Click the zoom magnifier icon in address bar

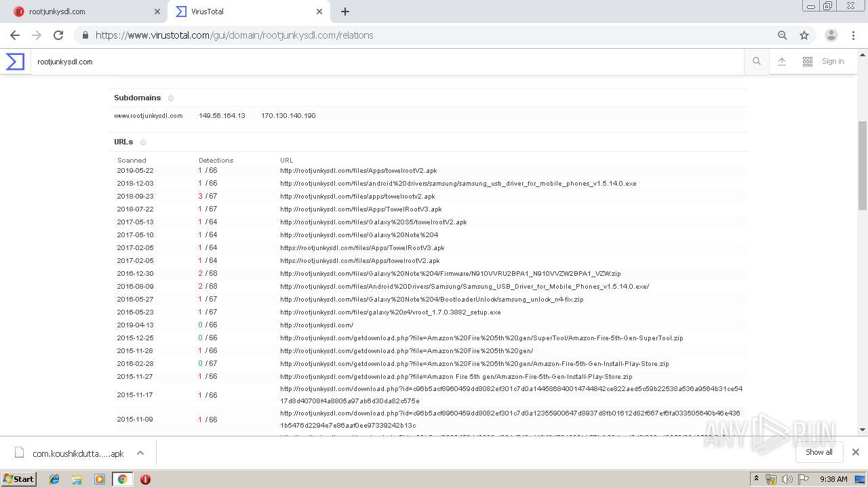coord(783,35)
